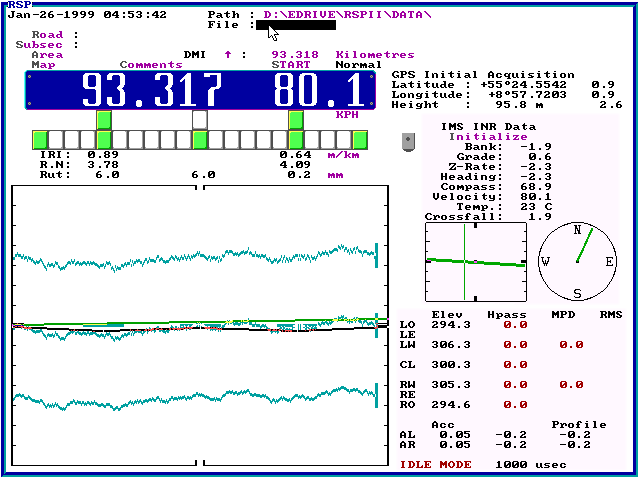This screenshot has width=640, height=480.
Task: Click the Area label
Action: point(47,55)
